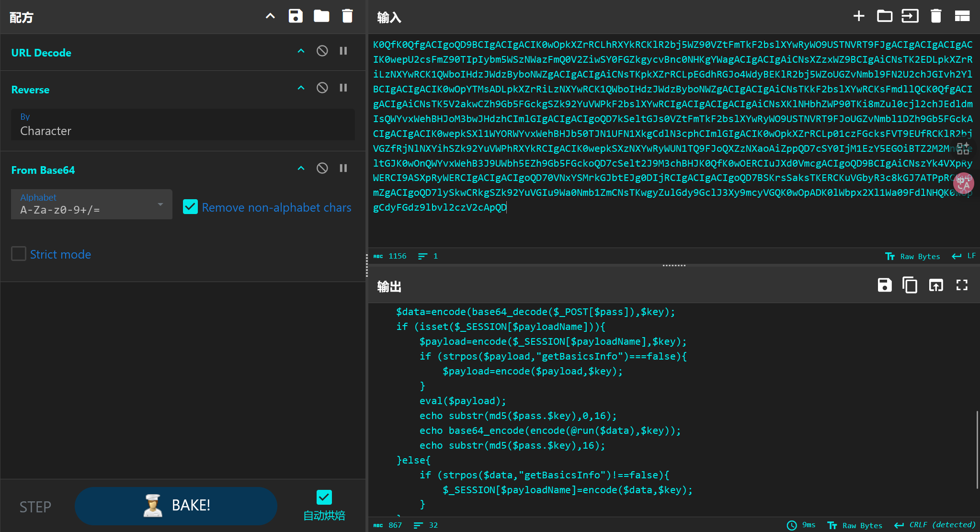Load a recipe via the folder icon

coord(321,16)
